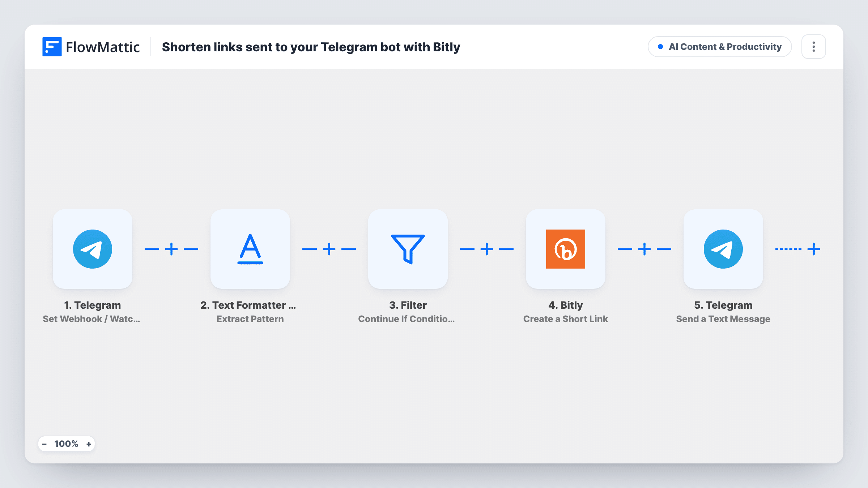Select the '5. Telegram' label
This screenshot has width=868, height=488.
click(x=723, y=305)
